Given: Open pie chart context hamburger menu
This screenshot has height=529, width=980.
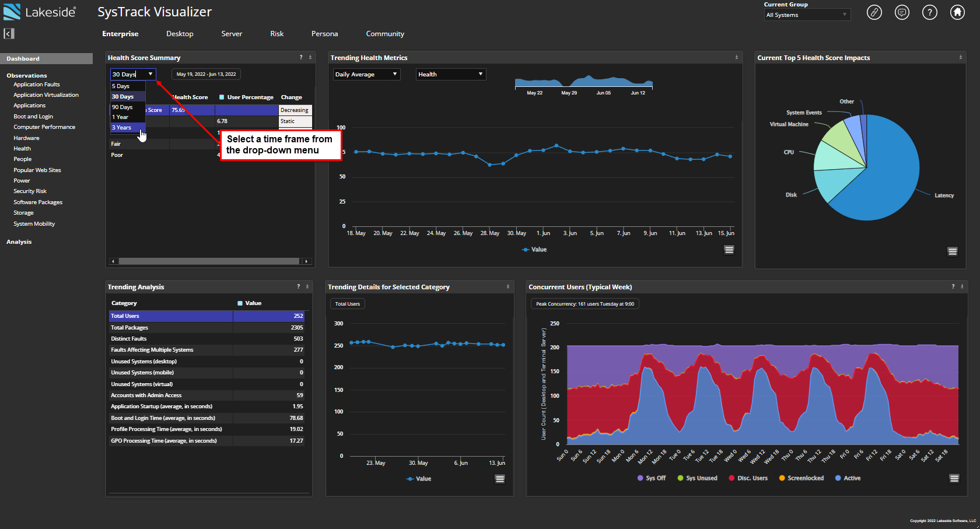Looking at the screenshot, I should click(953, 251).
